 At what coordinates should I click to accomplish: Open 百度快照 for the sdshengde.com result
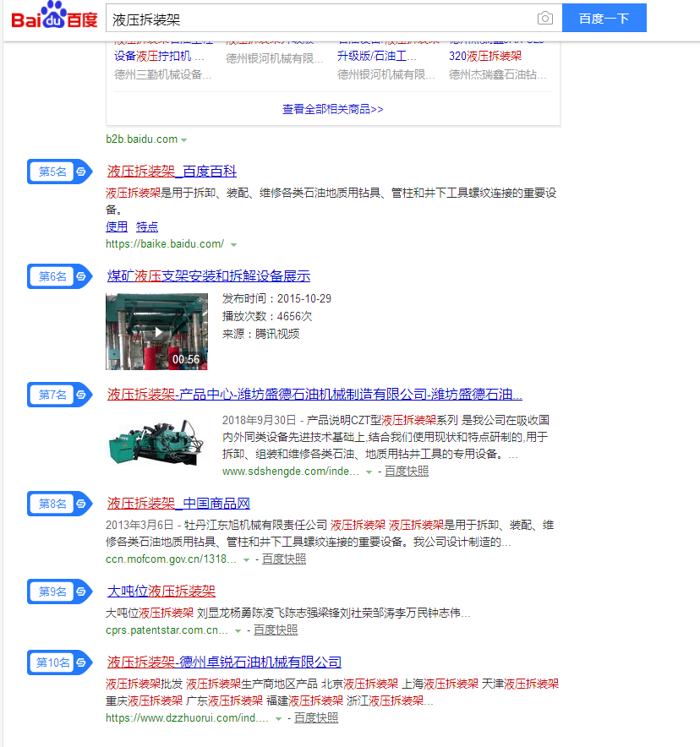(x=407, y=472)
